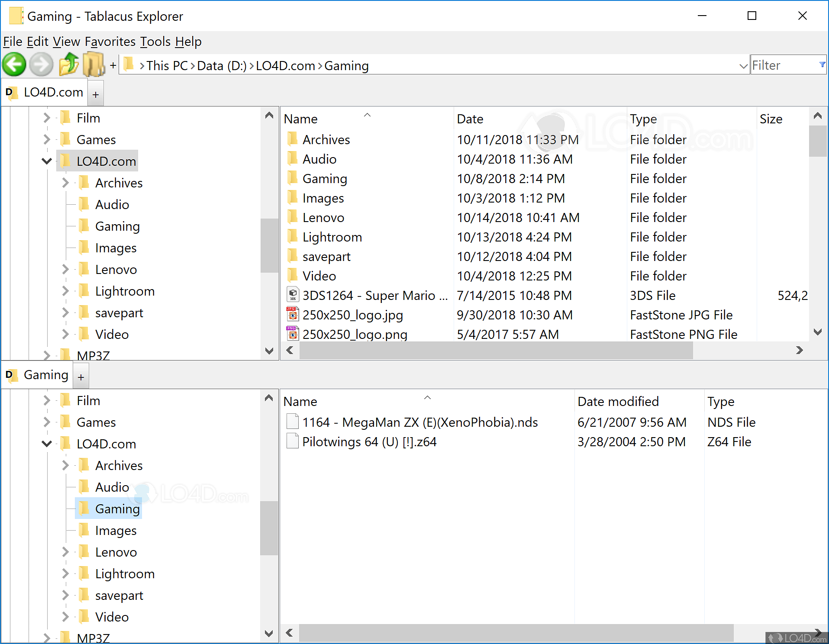Switch to the Gaming tab

pos(45,375)
